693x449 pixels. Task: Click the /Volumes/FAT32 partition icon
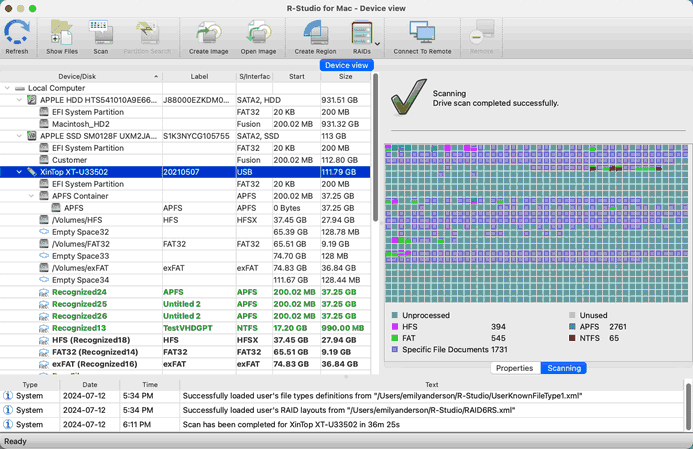[44, 244]
